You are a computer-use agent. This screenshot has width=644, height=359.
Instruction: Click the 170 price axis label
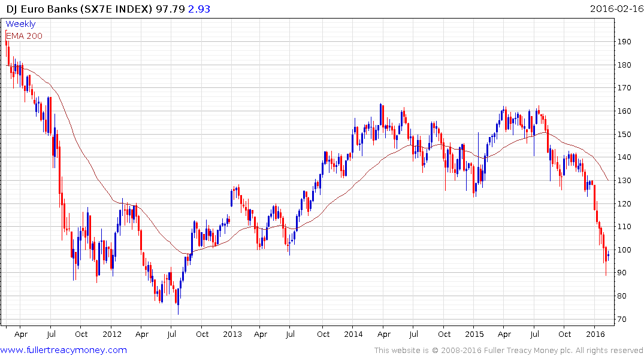[624, 88]
